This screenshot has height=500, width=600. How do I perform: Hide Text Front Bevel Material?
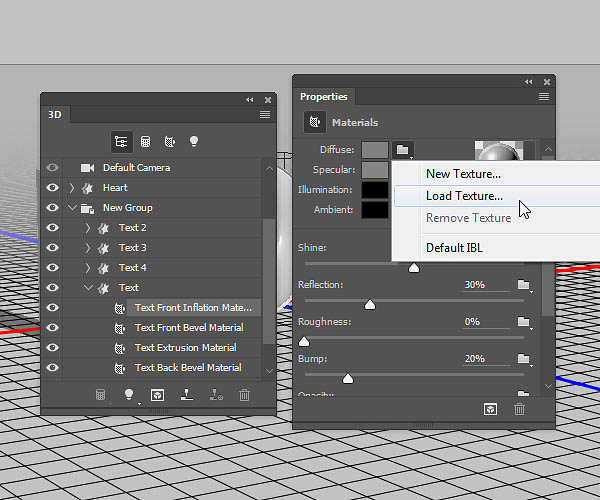pos(52,327)
